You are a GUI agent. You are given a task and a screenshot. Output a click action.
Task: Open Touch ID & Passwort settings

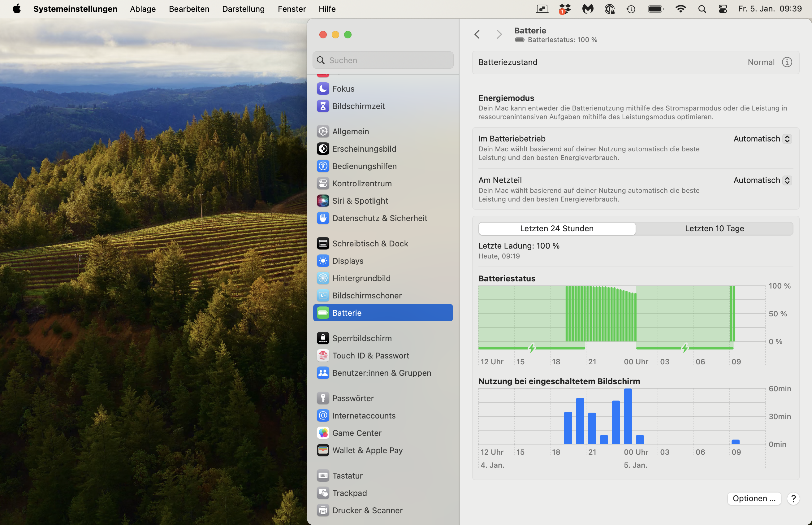370,356
